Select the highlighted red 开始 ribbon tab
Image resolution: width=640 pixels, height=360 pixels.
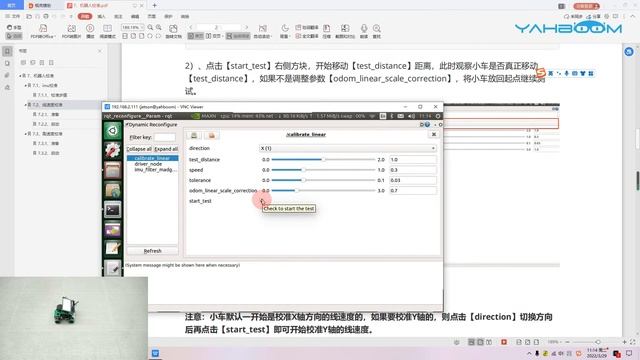coord(85,16)
